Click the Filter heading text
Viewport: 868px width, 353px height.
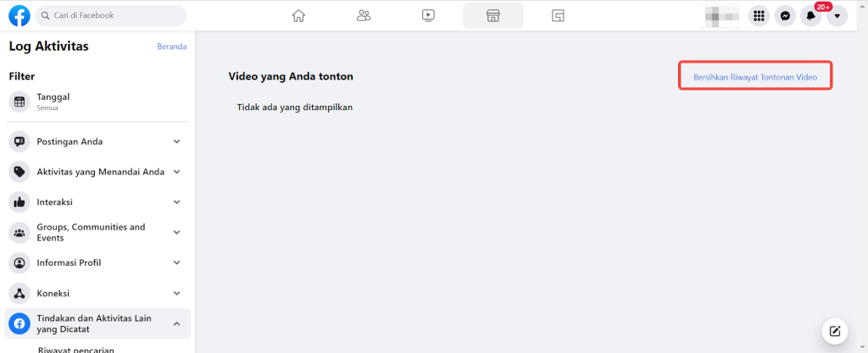(x=22, y=76)
